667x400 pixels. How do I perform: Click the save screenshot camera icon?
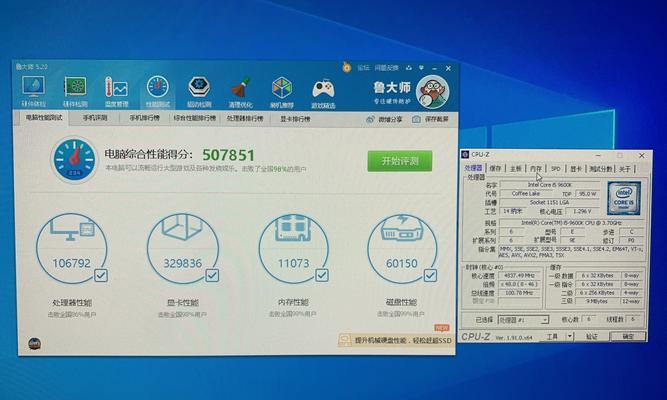pyautogui.click(x=416, y=120)
